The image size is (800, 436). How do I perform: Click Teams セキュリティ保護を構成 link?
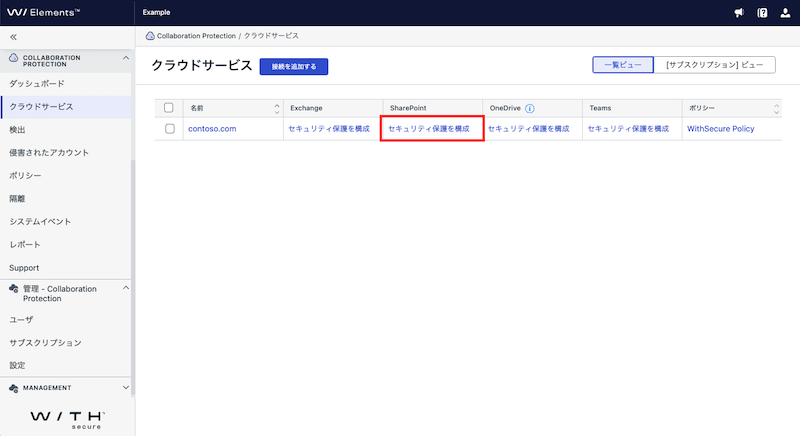628,129
